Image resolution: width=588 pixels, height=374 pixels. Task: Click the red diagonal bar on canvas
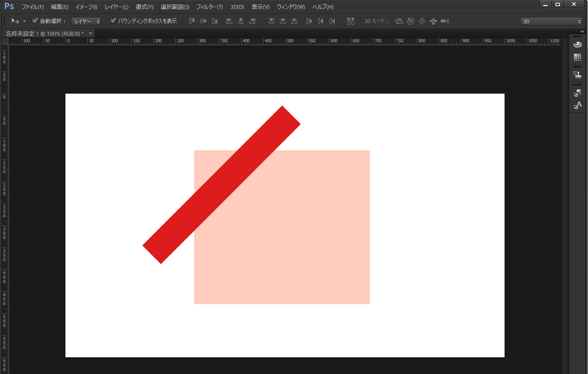pos(221,185)
